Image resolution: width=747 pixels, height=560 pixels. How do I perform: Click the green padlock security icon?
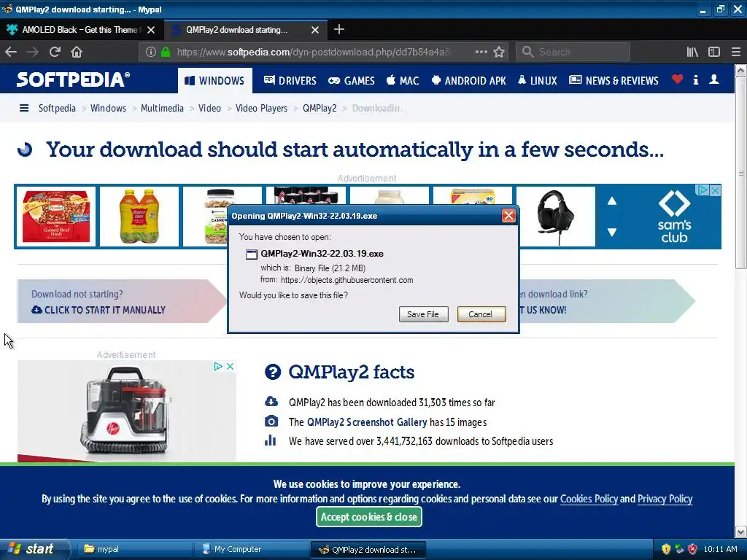coord(166,52)
